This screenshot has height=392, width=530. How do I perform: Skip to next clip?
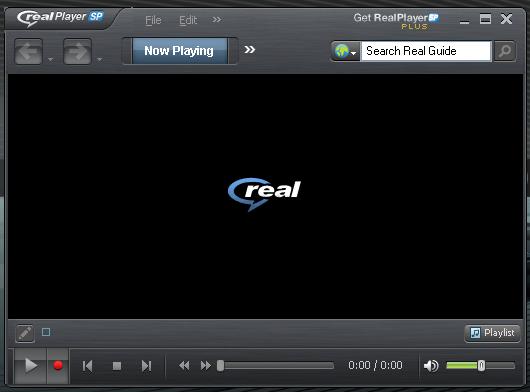pos(146,366)
